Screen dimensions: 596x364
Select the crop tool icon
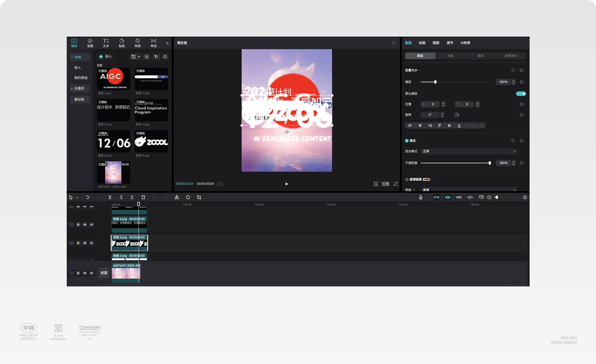(199, 197)
